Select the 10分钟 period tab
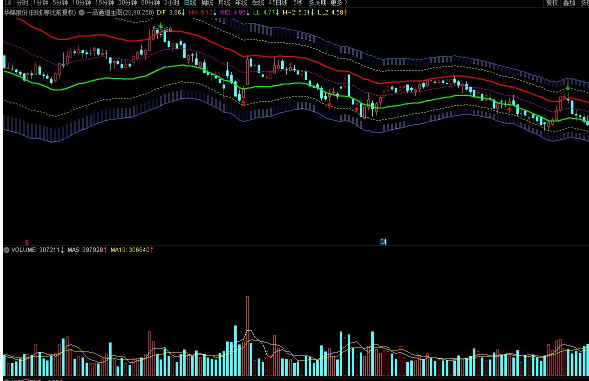The width and height of the screenshot is (589, 381). pyautogui.click(x=82, y=3)
